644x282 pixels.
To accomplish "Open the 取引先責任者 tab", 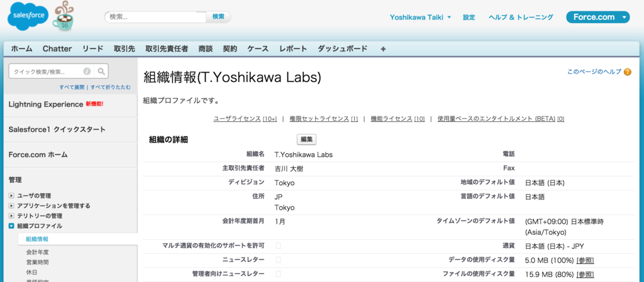I will pos(167,49).
